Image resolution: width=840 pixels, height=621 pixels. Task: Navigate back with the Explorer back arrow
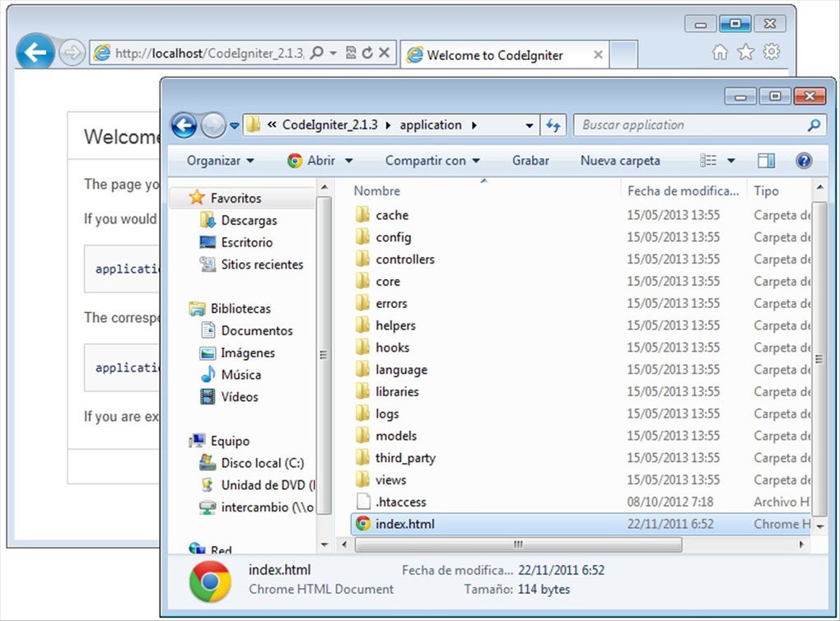coord(183,124)
